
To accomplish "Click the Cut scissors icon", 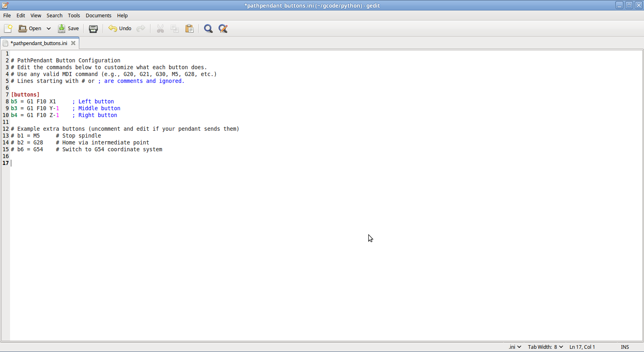I will coord(160,29).
